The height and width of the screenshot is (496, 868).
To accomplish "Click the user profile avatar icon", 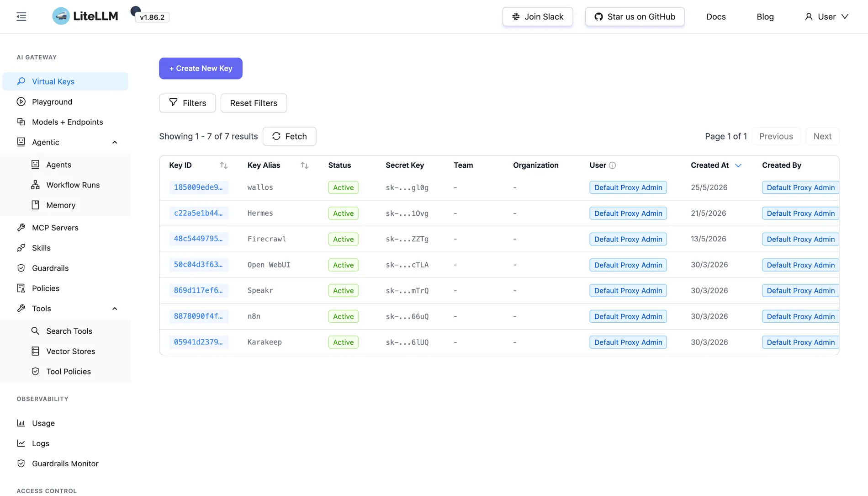I will 809,17.
